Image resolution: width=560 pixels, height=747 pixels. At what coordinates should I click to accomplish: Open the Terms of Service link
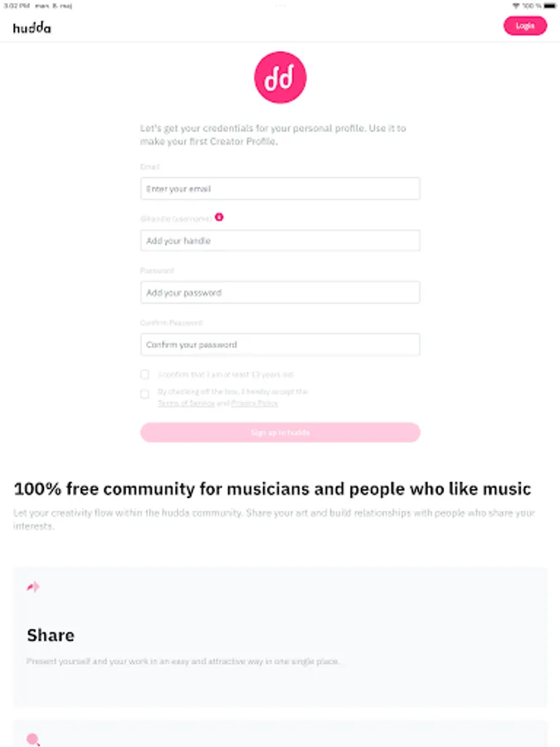pyautogui.click(x=186, y=403)
